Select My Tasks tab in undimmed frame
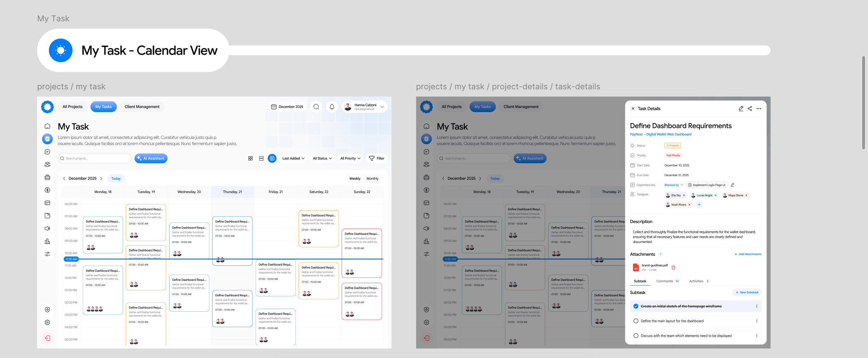Screen dimensions: 868x358 click(104, 107)
